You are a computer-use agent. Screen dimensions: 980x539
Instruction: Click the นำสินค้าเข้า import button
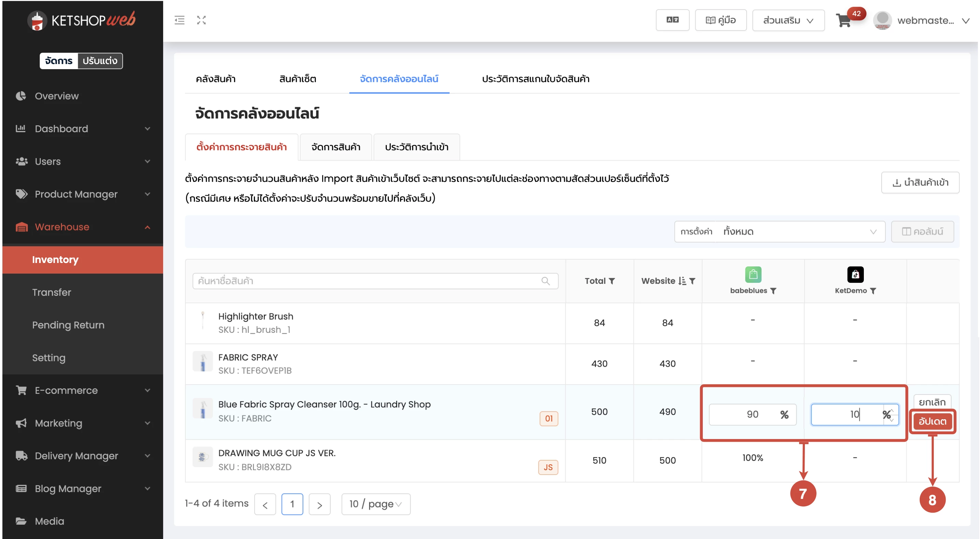click(x=920, y=183)
